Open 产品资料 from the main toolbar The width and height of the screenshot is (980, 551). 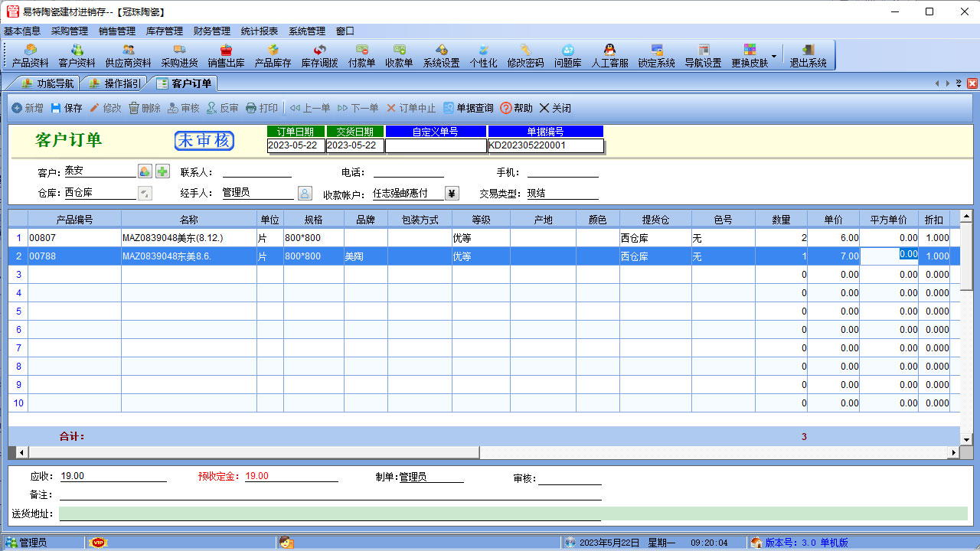[31, 55]
